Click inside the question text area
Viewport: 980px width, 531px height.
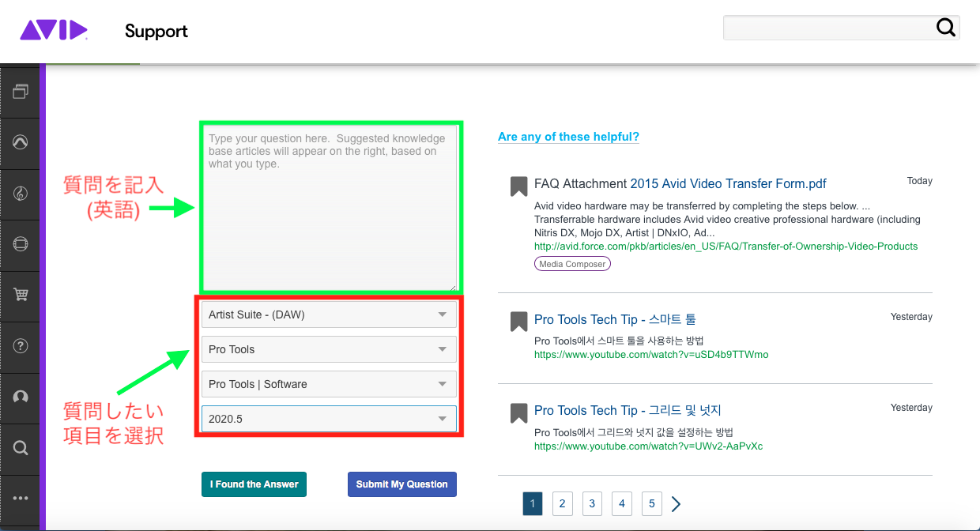[330, 208]
